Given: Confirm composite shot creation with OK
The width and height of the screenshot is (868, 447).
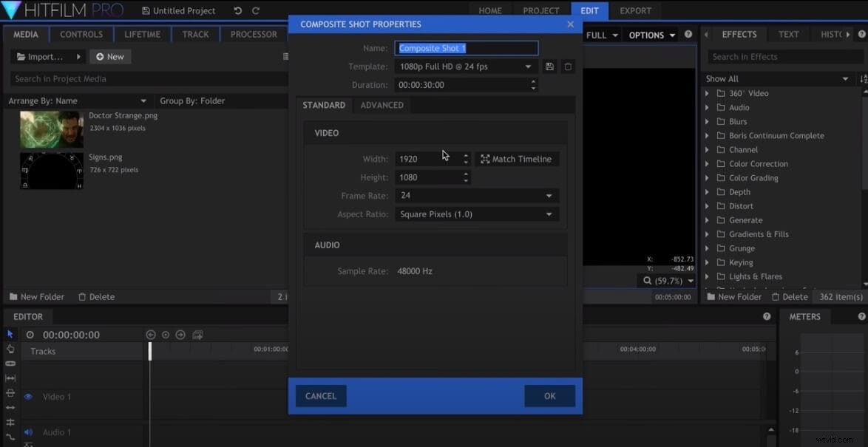Looking at the screenshot, I should point(549,396).
